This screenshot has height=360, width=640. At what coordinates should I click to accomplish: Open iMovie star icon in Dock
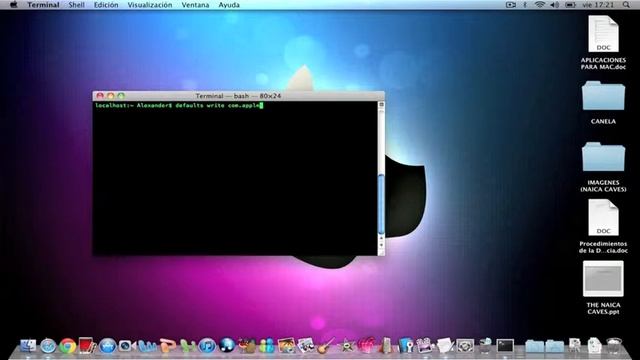[x=346, y=346]
